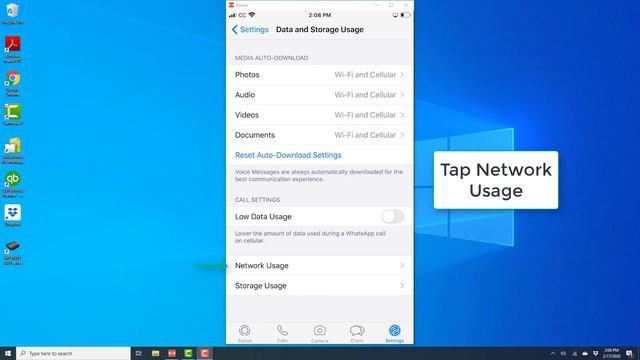
Task: Open the Dropbox tray icon
Action: click(596, 353)
